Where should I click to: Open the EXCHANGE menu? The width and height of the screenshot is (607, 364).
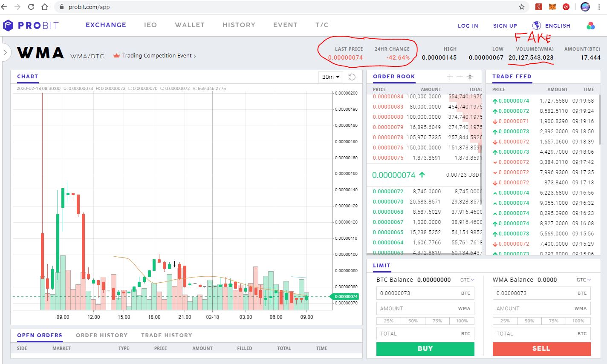click(106, 25)
